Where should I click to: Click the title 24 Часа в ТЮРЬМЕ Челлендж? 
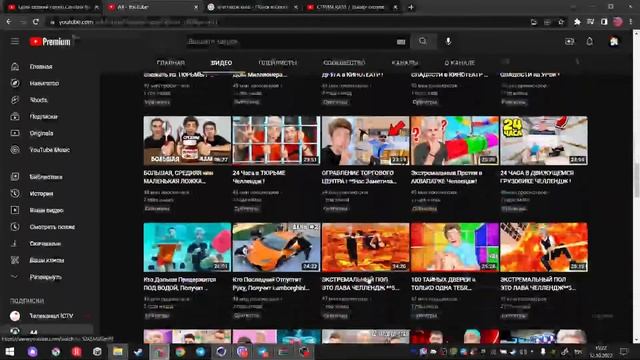pyautogui.click(x=259, y=177)
